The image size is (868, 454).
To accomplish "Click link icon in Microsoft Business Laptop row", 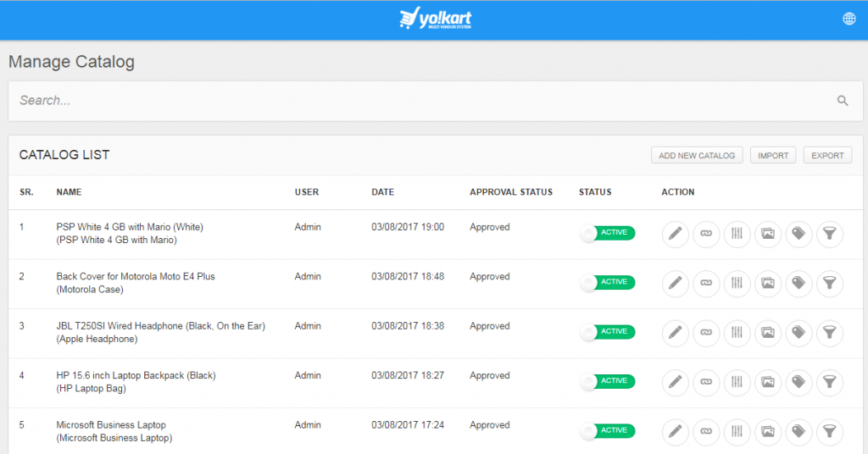I will [706, 432].
